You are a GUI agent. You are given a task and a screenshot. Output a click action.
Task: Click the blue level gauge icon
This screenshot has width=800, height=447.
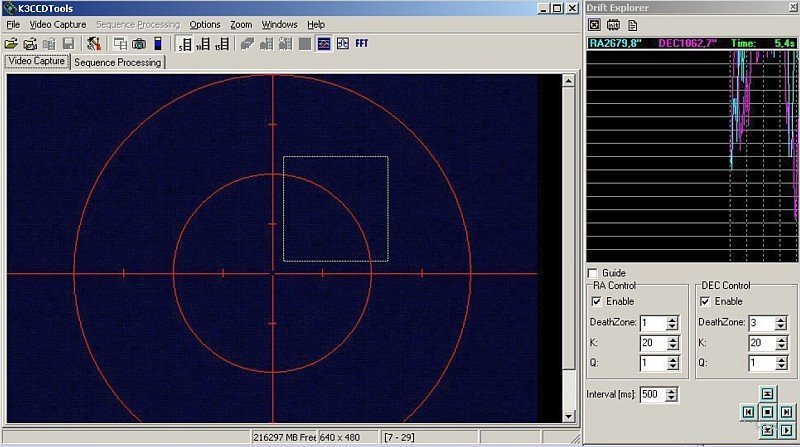tap(158, 44)
